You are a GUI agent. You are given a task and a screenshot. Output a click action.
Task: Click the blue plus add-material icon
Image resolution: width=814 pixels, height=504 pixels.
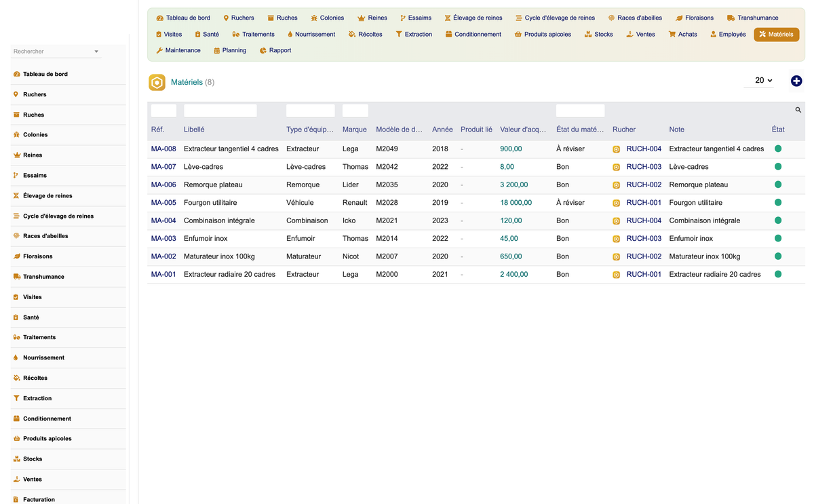(x=796, y=81)
